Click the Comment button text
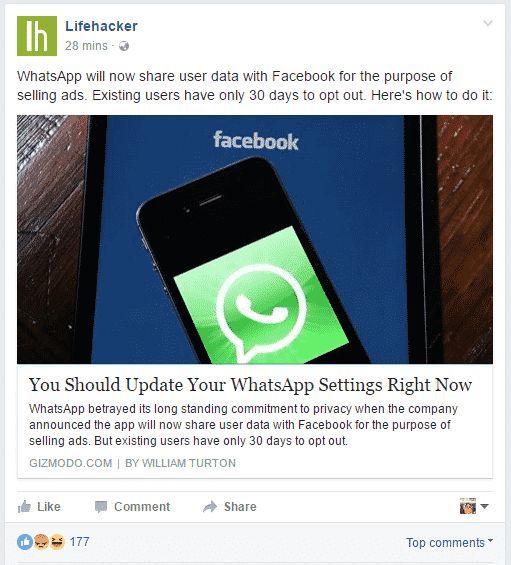511x565 pixels. coord(142,507)
